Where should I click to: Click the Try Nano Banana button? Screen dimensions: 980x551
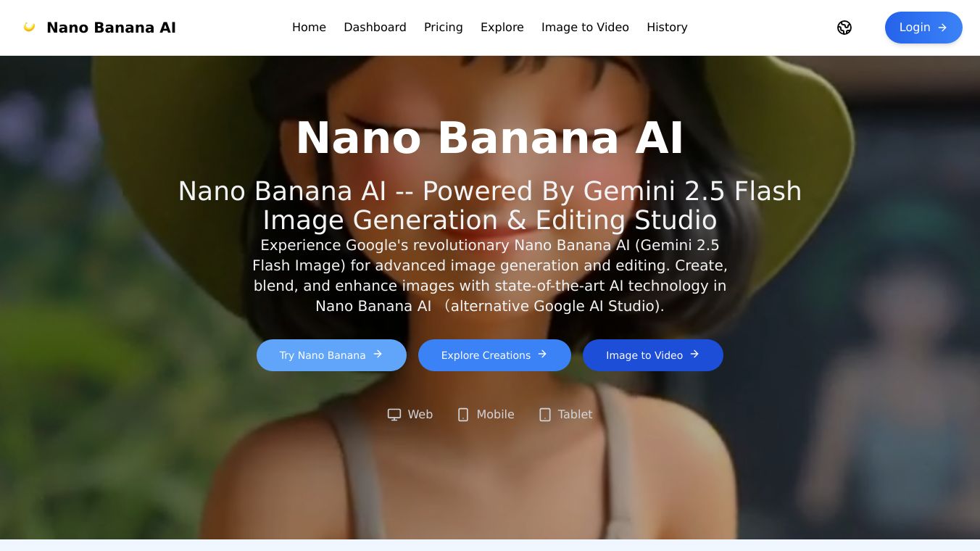tap(331, 355)
